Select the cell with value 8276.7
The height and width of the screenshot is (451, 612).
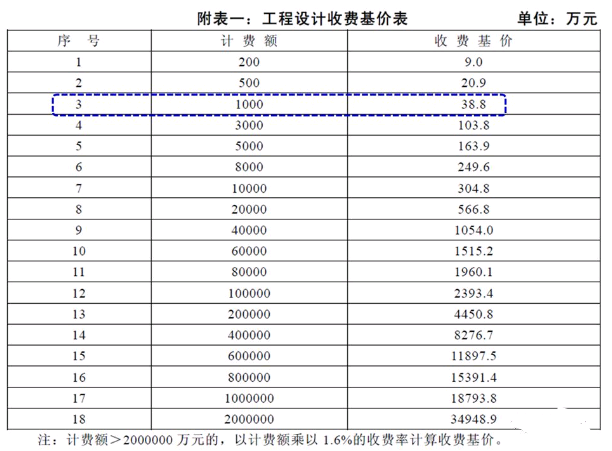474,335
